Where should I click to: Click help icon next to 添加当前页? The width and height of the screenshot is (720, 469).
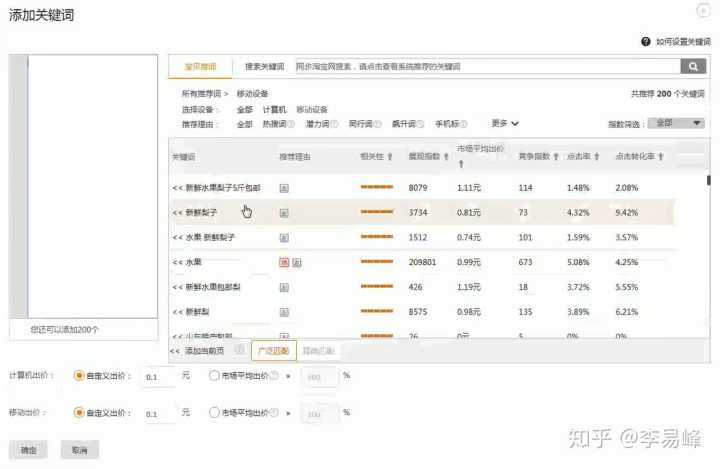point(239,351)
